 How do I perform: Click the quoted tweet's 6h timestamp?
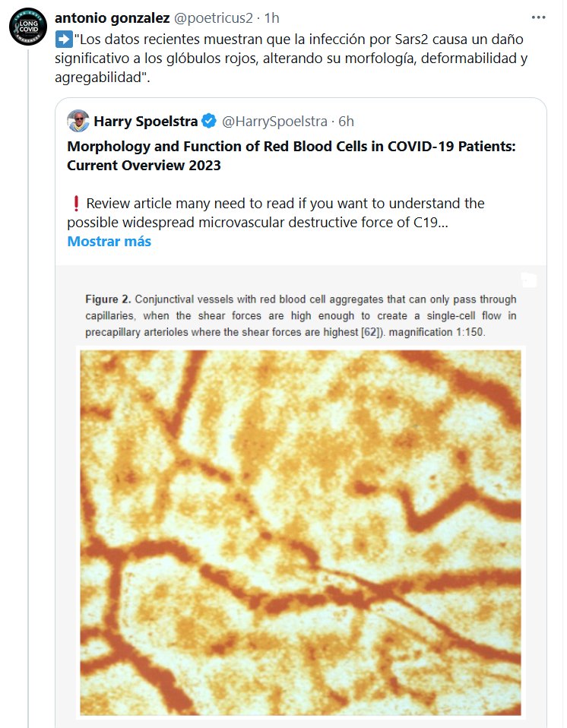345,122
